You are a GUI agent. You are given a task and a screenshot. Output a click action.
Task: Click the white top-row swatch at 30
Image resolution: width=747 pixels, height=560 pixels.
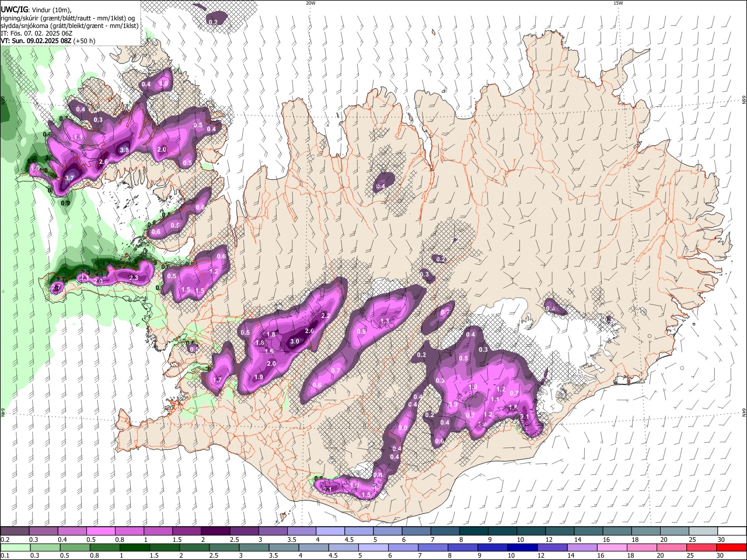(x=732, y=531)
